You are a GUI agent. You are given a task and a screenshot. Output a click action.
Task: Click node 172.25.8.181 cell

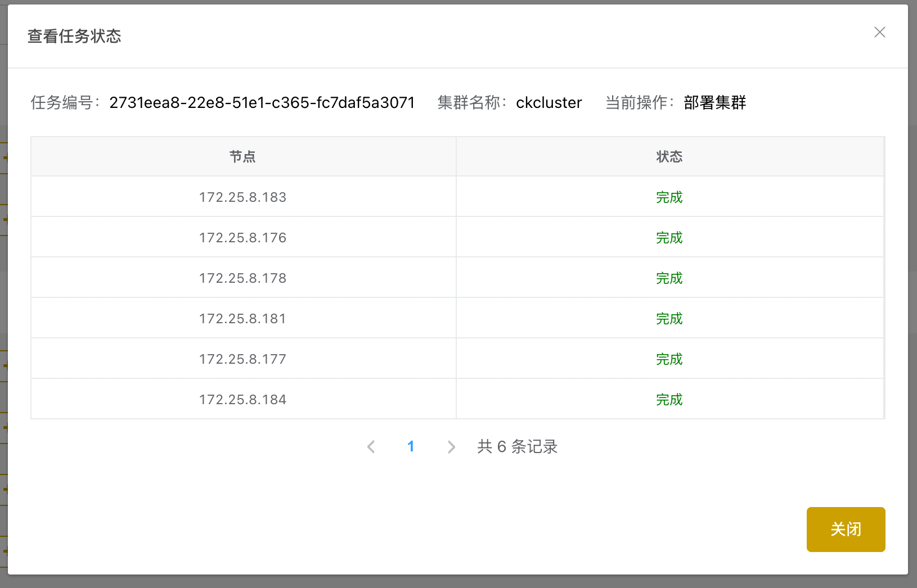click(x=242, y=319)
